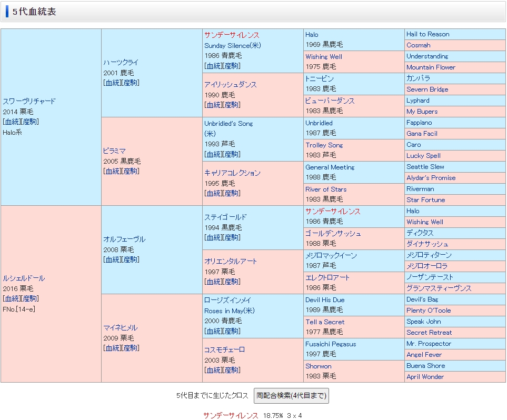Open the ルシェルドール horse link
The height and width of the screenshot is (420, 507).
pos(24,278)
